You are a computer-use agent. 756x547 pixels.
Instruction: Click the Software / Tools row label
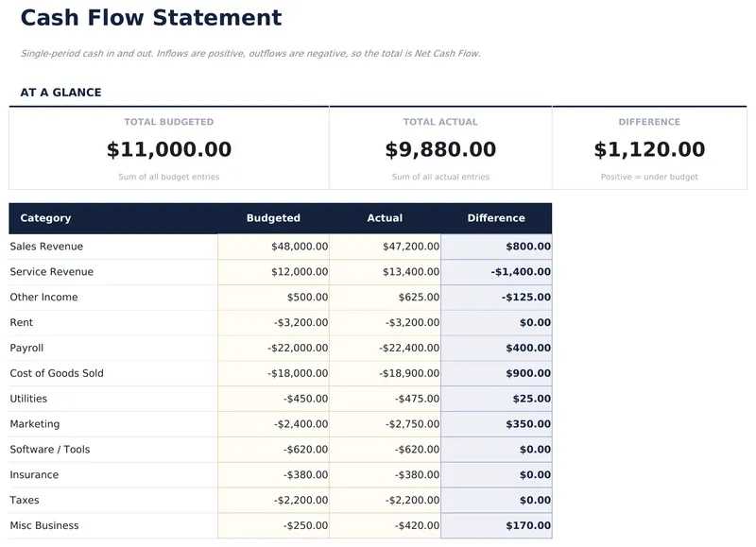tap(50, 450)
